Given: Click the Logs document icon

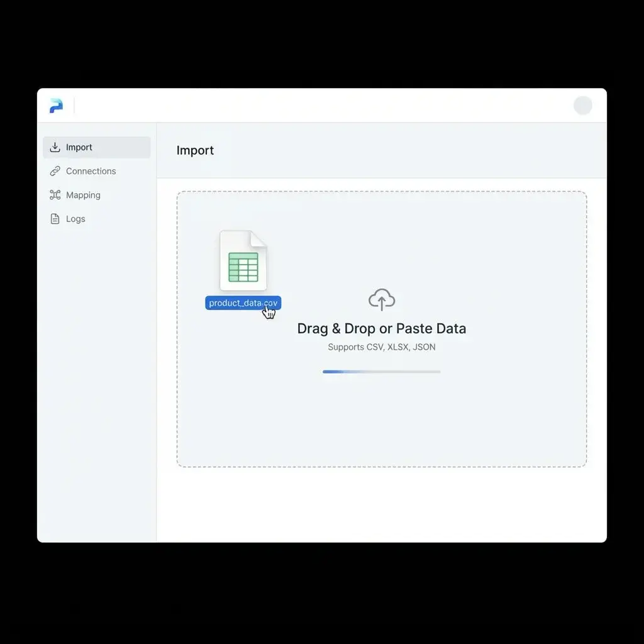Looking at the screenshot, I should (x=55, y=219).
